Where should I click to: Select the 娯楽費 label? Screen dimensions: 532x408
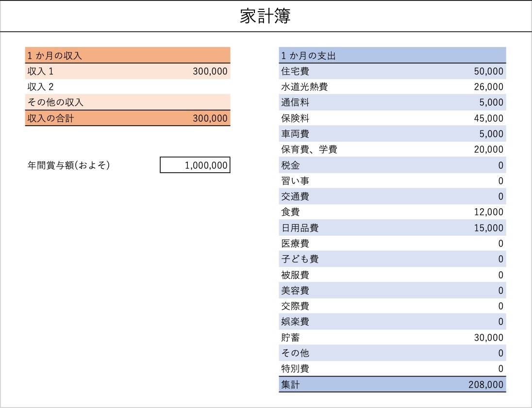coord(295,322)
